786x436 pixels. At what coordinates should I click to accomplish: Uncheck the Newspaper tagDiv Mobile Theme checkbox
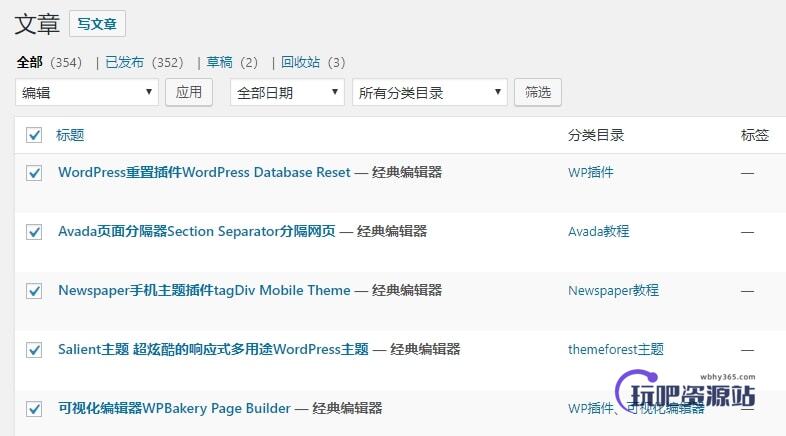[34, 291]
